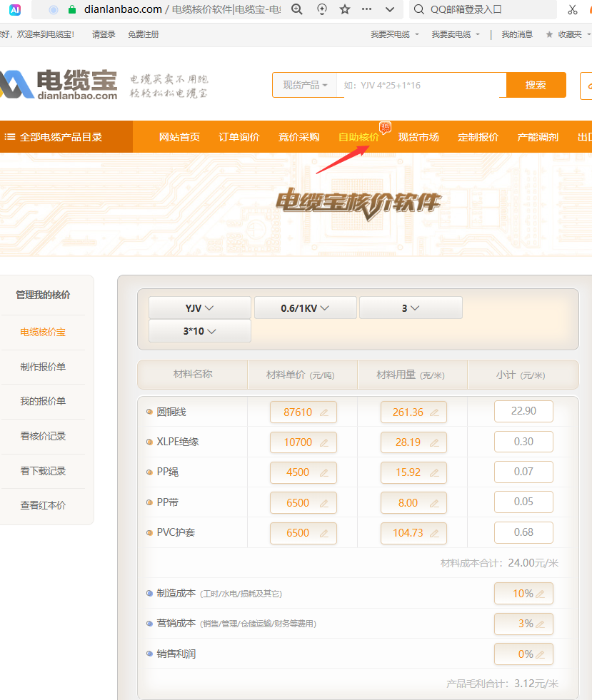Viewport: 592px width, 700px height.
Task: Edit the 营销成本 3% pencil icon
Action: pyautogui.click(x=540, y=624)
